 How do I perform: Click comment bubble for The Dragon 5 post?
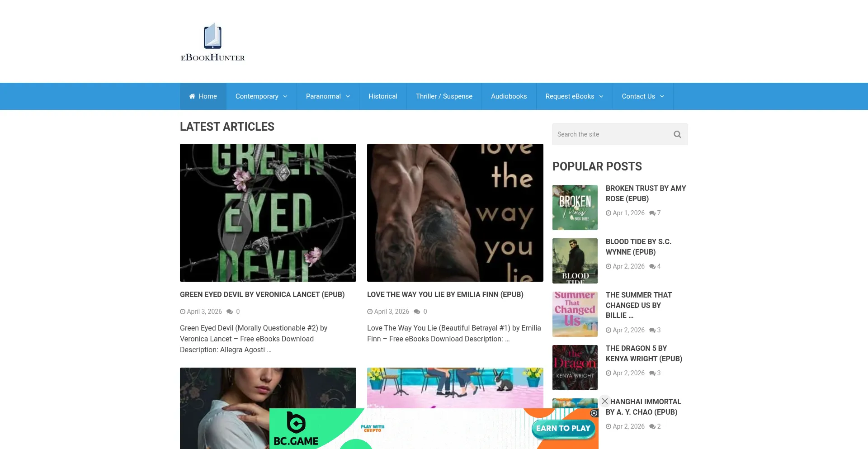coord(652,373)
